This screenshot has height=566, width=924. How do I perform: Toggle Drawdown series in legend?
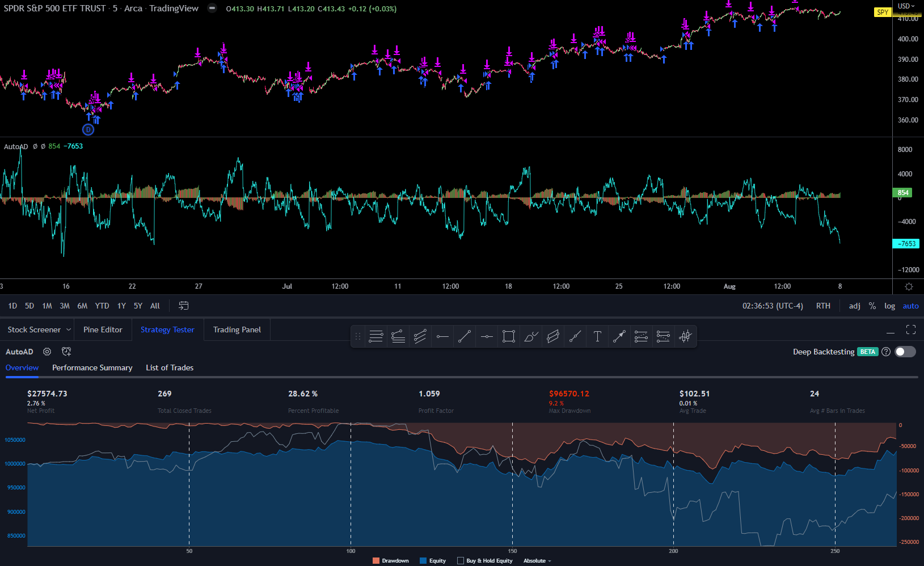click(391, 561)
